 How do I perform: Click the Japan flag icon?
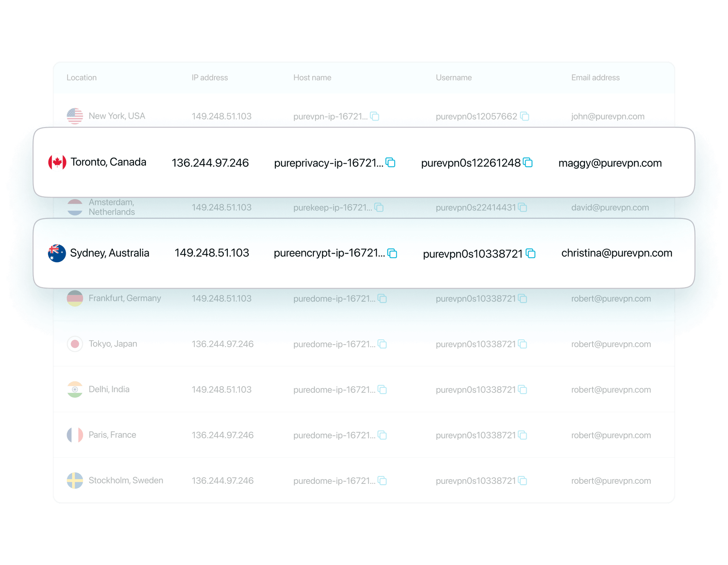point(75,344)
